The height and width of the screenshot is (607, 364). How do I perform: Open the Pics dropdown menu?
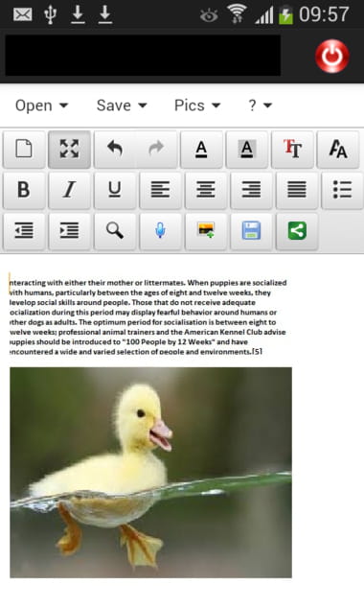point(197,105)
